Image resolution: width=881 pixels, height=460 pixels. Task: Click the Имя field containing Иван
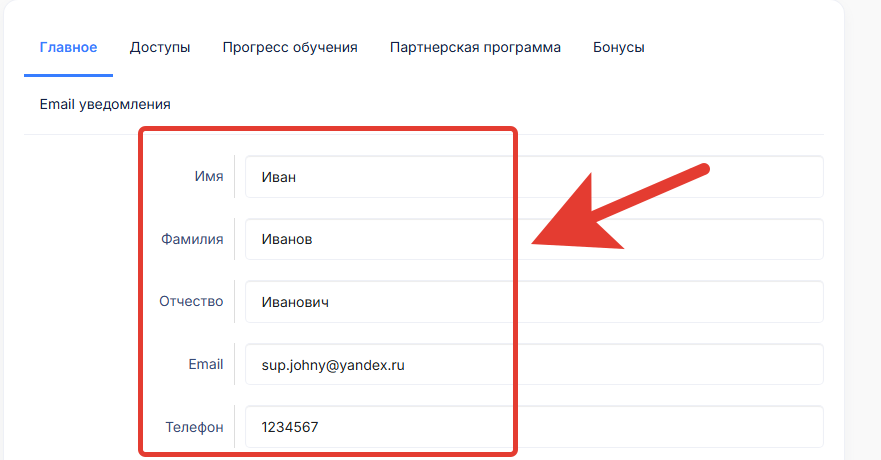point(534,177)
